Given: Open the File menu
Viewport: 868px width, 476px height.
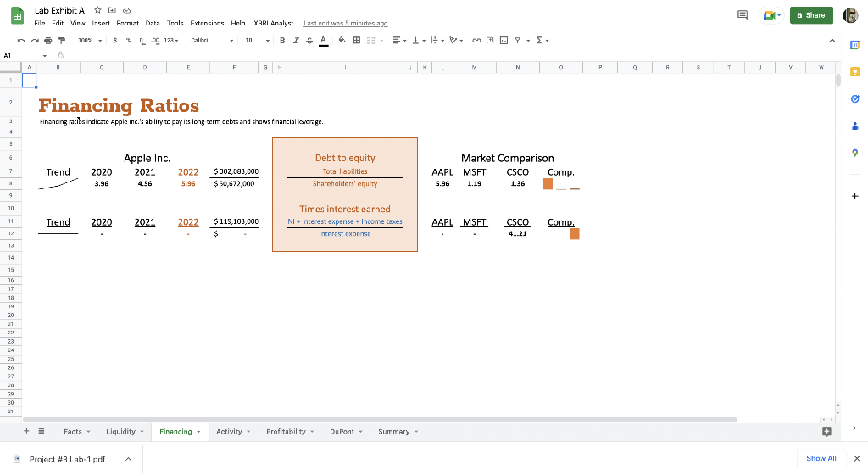Looking at the screenshot, I should pos(40,23).
